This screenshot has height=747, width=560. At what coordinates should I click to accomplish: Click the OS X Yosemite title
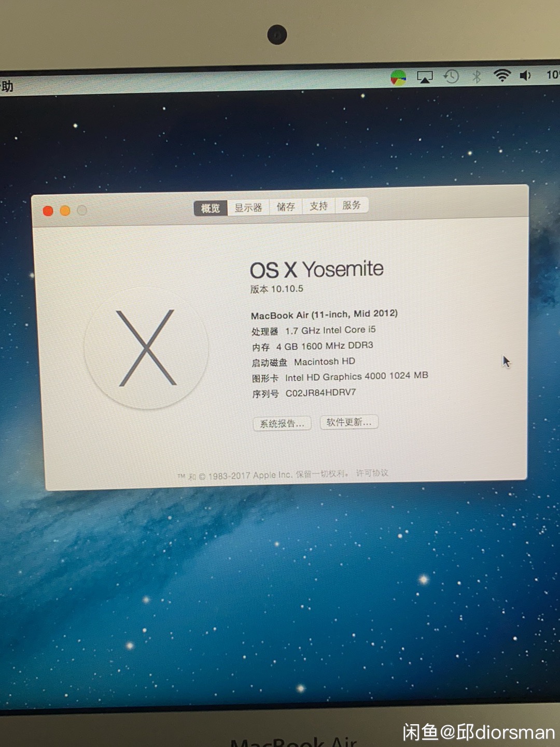pyautogui.click(x=317, y=269)
